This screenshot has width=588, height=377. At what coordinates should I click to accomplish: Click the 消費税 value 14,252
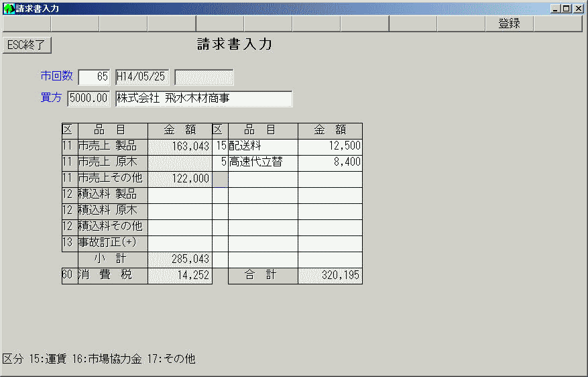180,276
